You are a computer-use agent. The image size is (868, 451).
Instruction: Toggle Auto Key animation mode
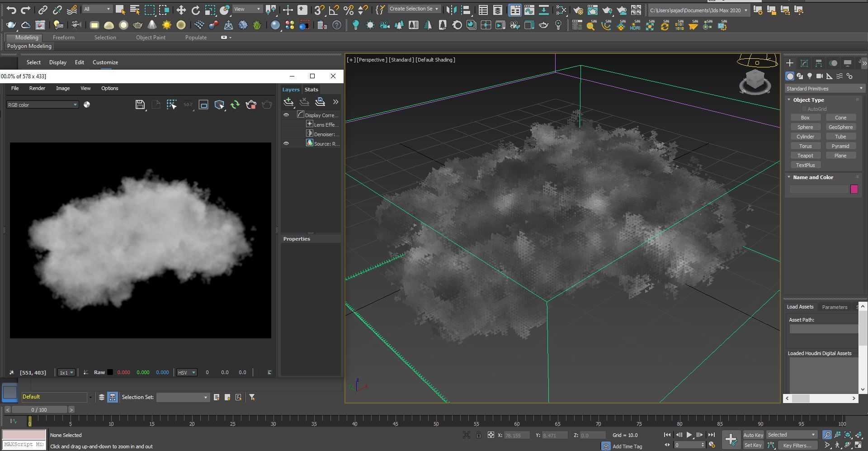[x=753, y=435]
